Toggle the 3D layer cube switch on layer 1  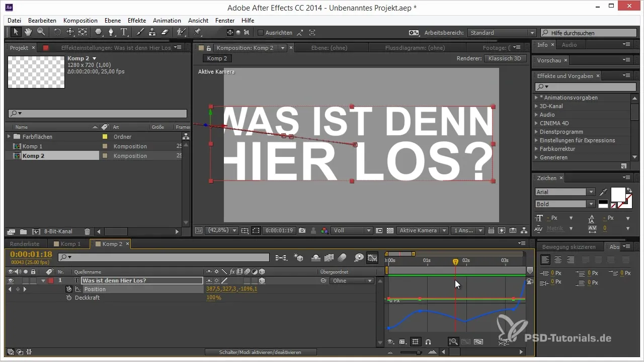[262, 281]
